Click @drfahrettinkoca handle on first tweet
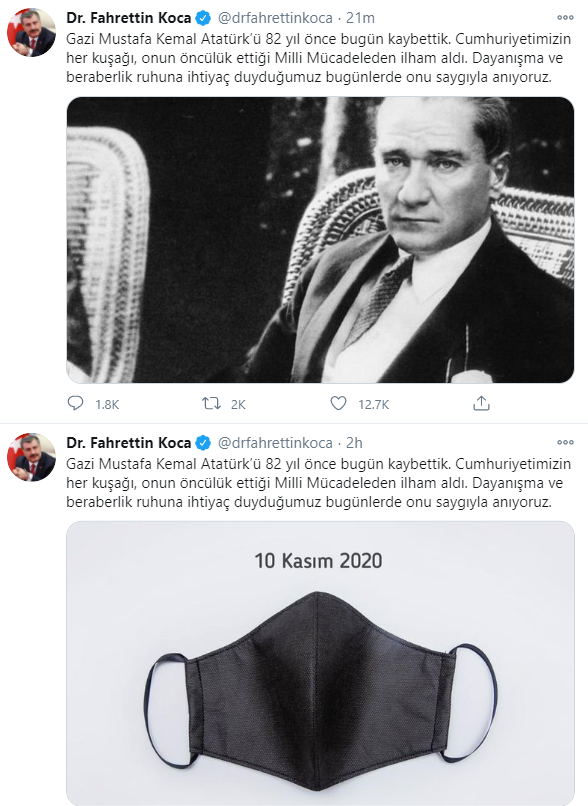 coord(275,18)
